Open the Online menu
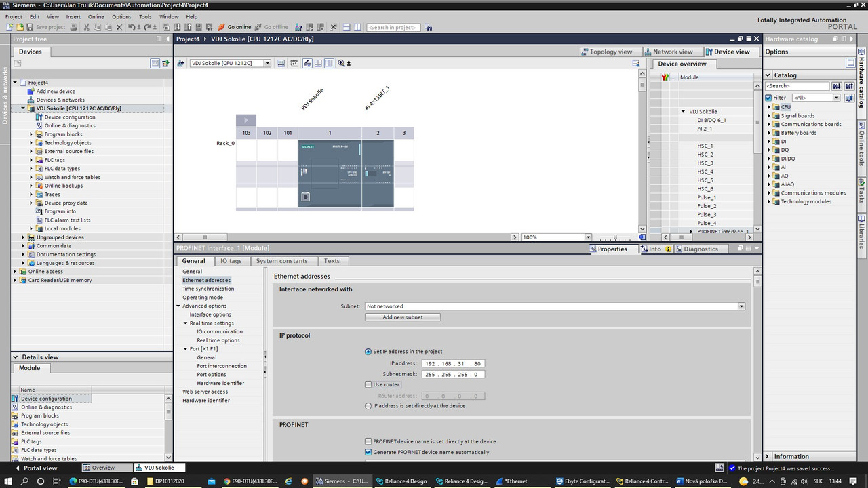 (96, 16)
